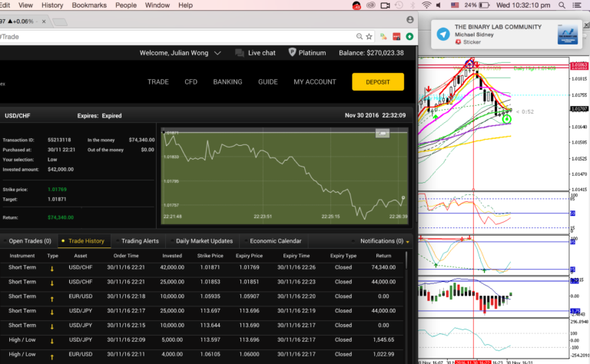This screenshot has width=590, height=364.
Task: Click the volume speaker icon
Action: point(439,5)
